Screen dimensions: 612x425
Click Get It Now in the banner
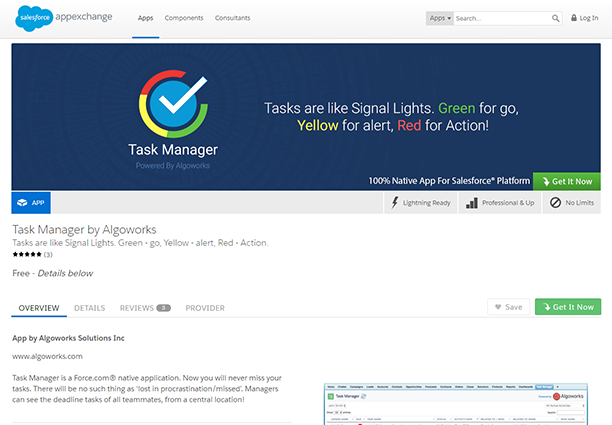point(567,181)
